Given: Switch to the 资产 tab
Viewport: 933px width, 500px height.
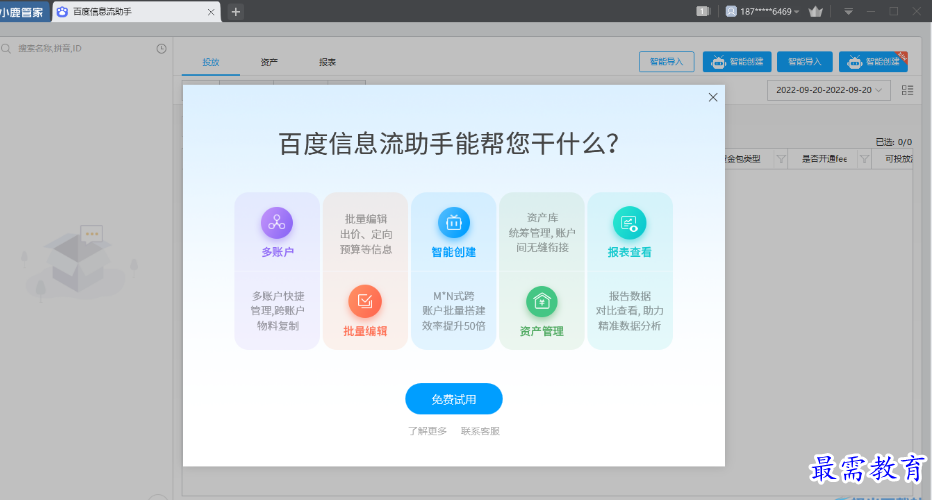Looking at the screenshot, I should coord(269,62).
